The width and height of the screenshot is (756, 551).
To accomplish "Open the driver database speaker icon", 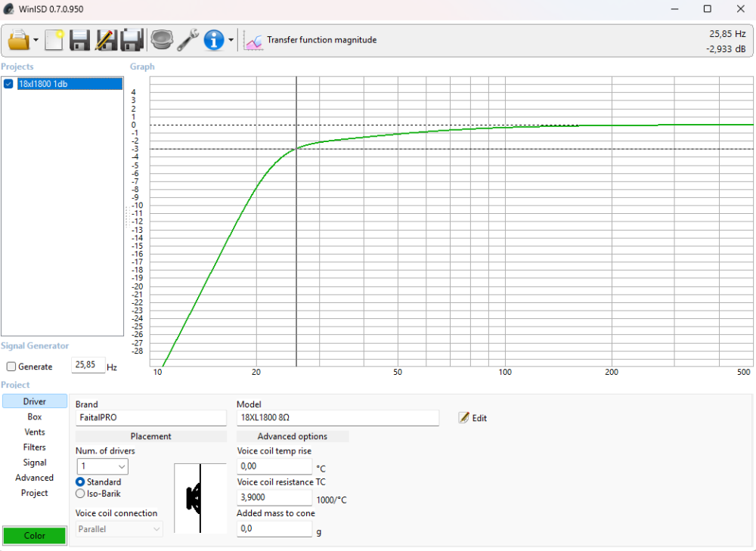I will (x=161, y=40).
